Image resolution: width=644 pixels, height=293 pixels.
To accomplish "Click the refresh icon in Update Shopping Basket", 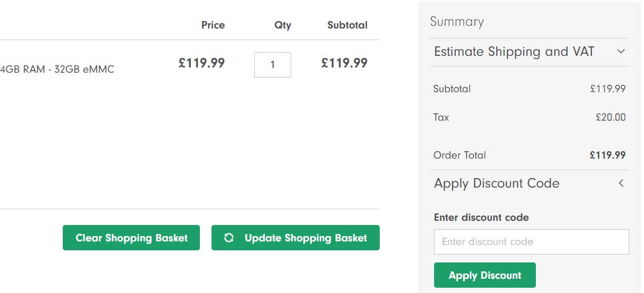I will tap(229, 238).
